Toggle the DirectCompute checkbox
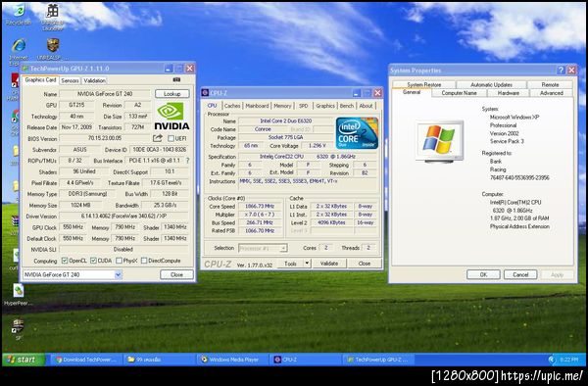Screen dimensions: 588x386 [144, 261]
